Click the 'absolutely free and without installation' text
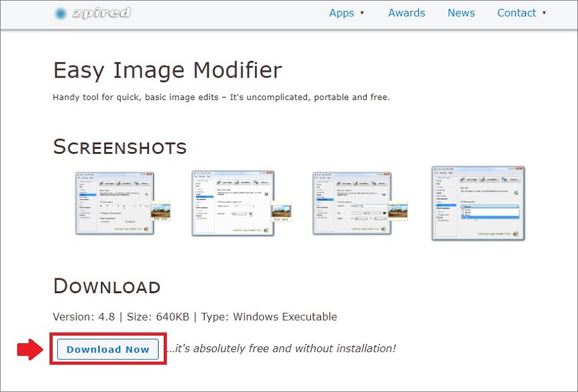578x392 pixels. [281, 348]
